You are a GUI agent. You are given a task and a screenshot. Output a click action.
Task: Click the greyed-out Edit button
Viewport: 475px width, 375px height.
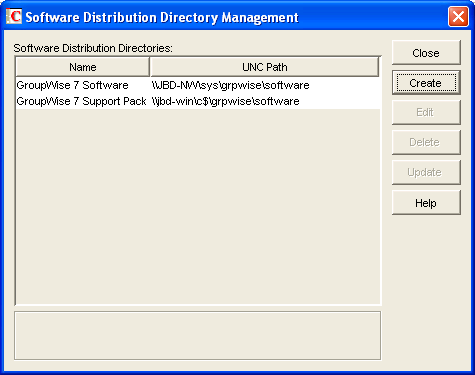426,112
